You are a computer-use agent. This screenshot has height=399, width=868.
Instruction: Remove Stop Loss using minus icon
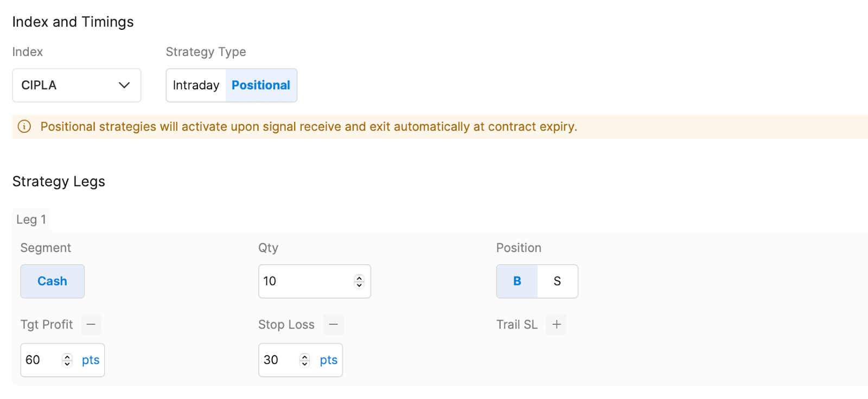(334, 325)
